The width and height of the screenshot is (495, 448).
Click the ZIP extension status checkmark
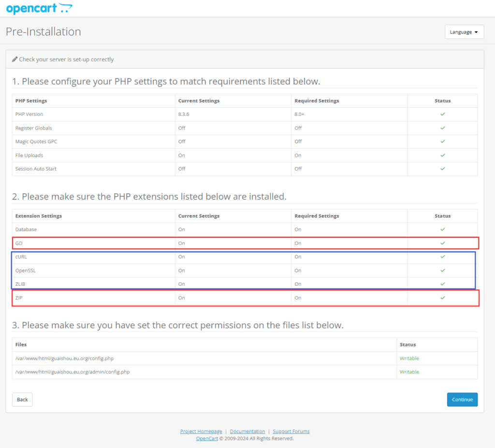[442, 298]
